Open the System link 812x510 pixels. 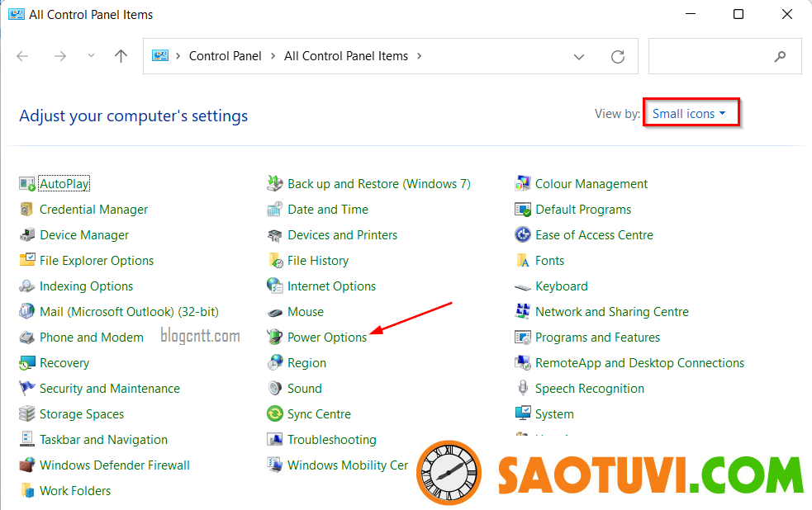[554, 414]
